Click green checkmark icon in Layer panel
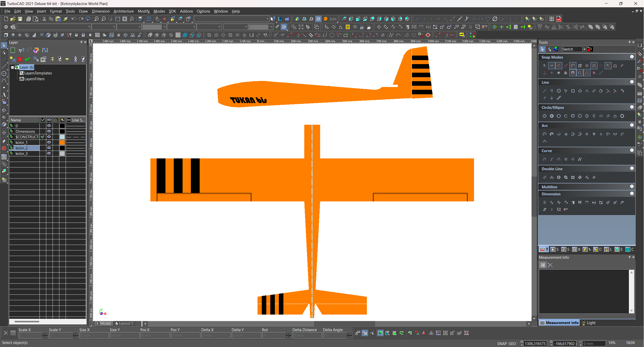Screen dimensions: 644x347 (x=27, y=59)
